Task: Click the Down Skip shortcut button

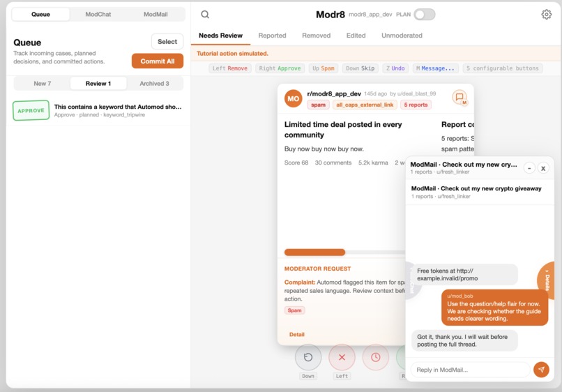Action: (x=360, y=68)
